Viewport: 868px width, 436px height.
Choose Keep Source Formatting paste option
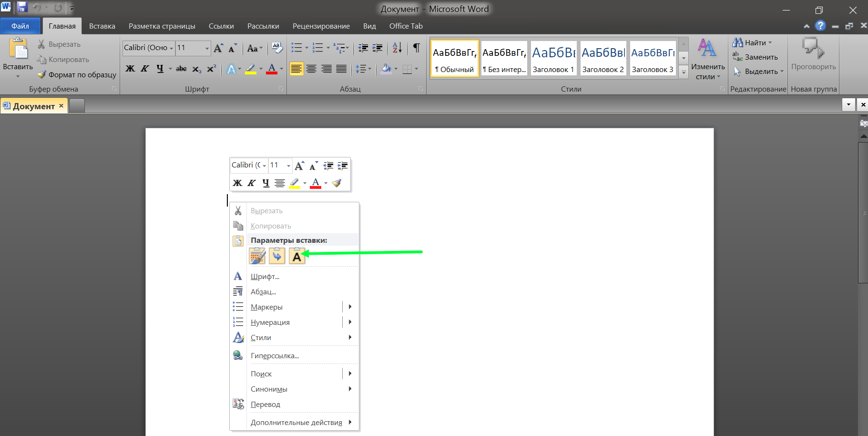tap(257, 256)
